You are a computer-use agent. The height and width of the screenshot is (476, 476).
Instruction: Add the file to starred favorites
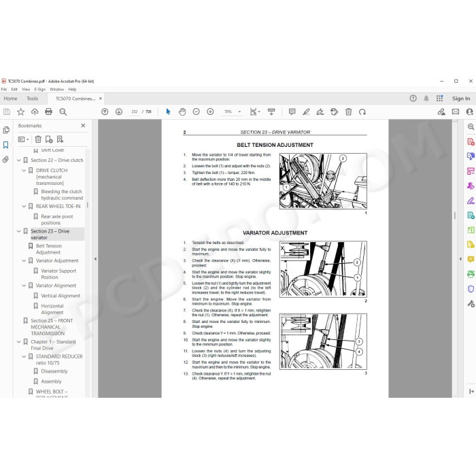20,112
